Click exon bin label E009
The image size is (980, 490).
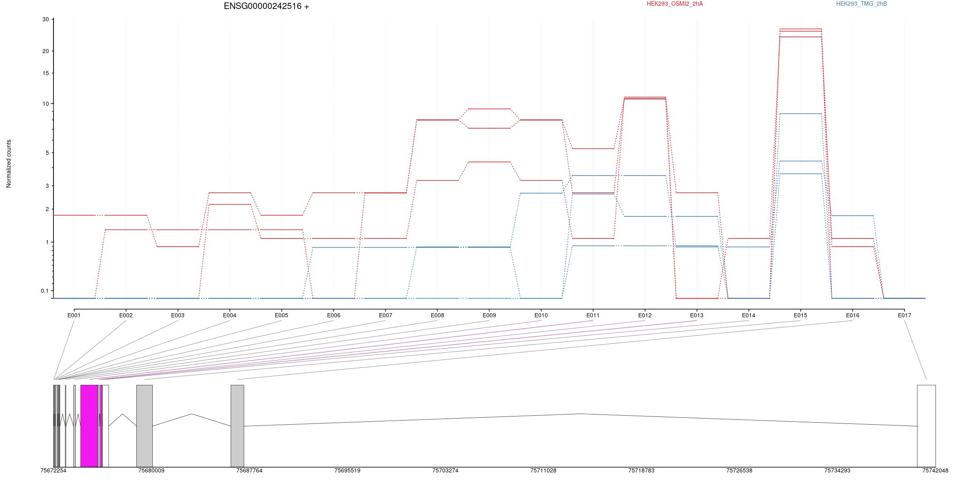(x=489, y=315)
